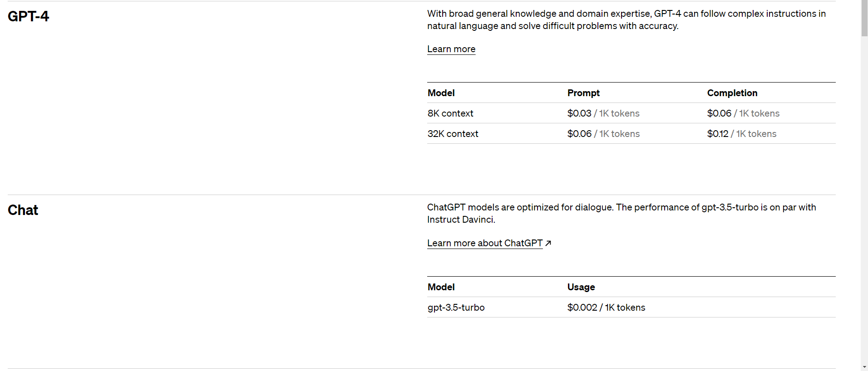Click the $0.03 prompt price for 8K context
868x371 pixels.
pos(579,113)
